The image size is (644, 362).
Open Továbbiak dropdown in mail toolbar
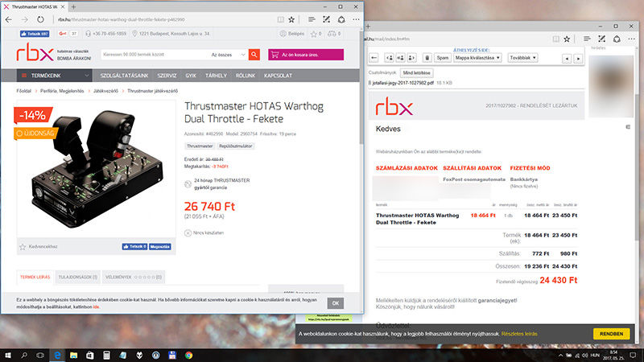[522, 58]
